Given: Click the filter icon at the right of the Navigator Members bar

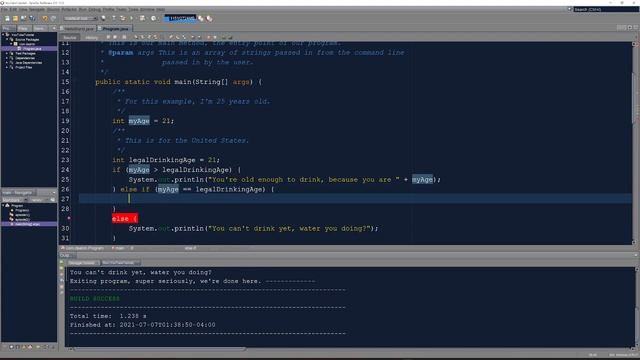Looking at the screenshot, I should (52, 200).
